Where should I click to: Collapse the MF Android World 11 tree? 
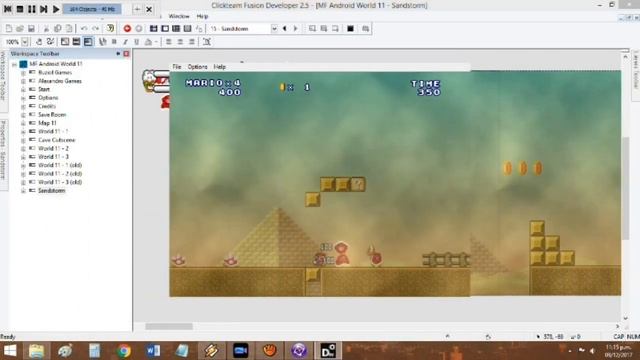[15, 64]
